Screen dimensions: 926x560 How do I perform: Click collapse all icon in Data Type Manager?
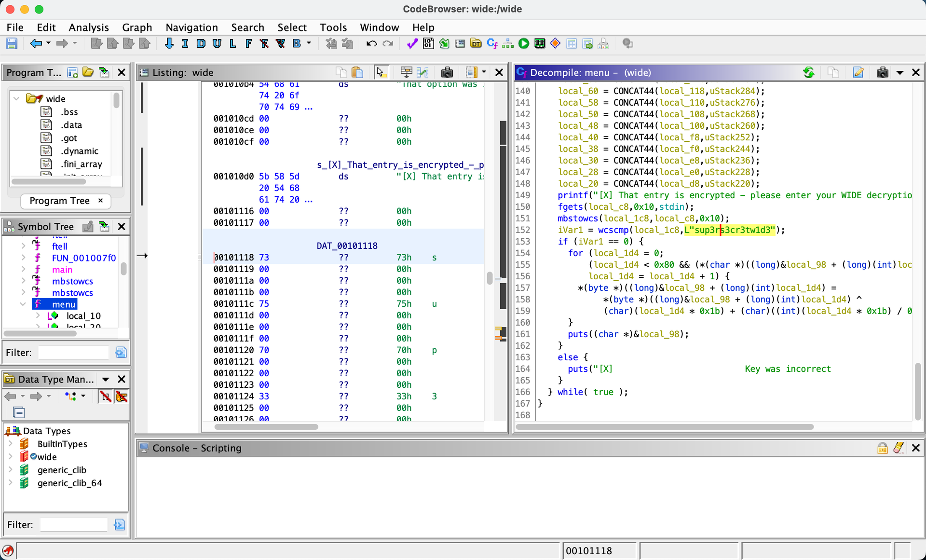(19, 412)
